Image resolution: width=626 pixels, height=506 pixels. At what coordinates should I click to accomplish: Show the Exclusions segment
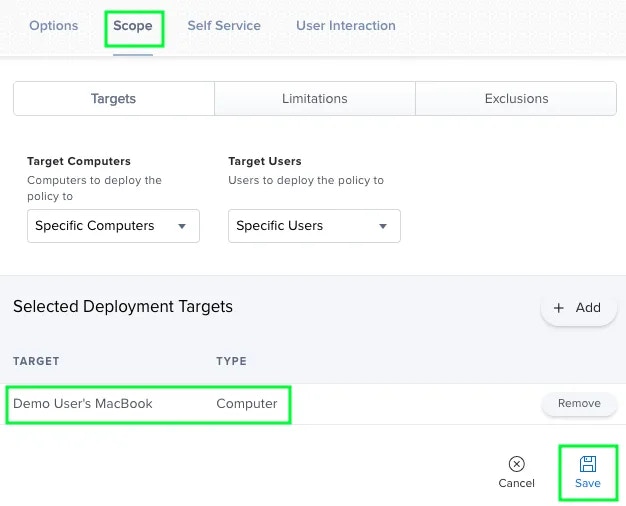click(x=516, y=99)
